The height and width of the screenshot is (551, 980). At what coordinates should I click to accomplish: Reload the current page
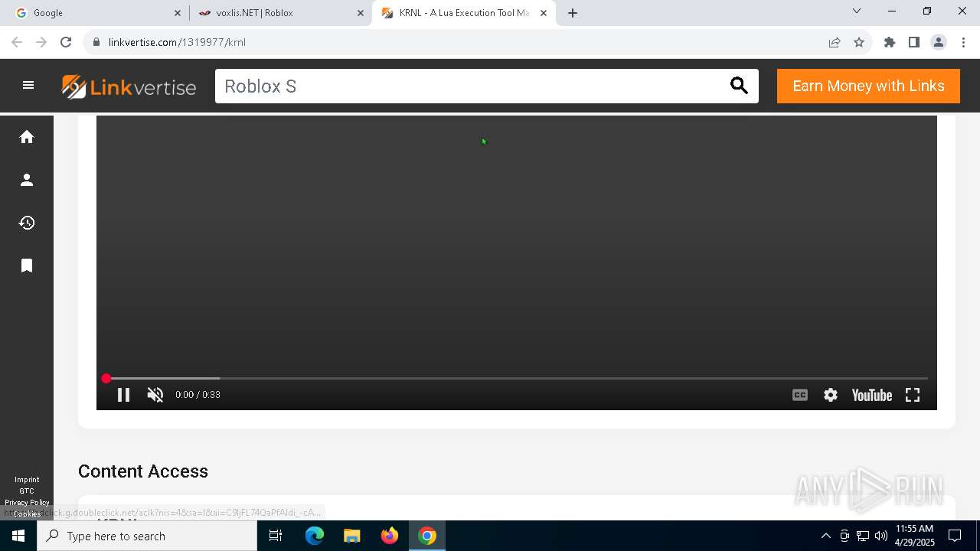[66, 42]
